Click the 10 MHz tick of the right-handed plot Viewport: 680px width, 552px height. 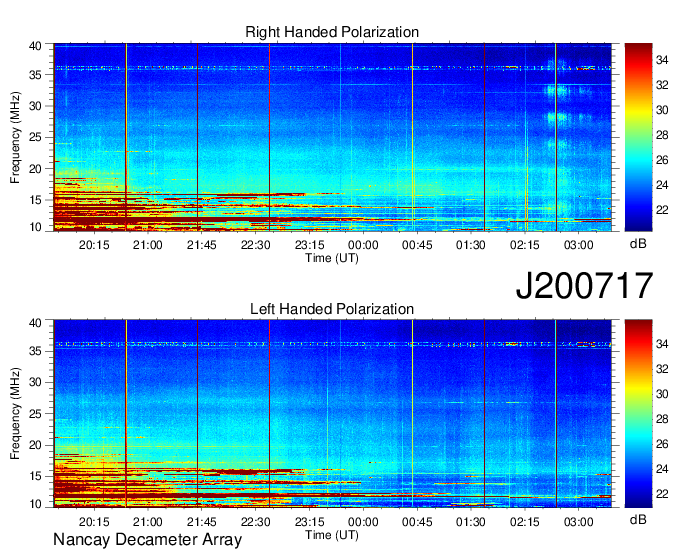tap(35, 227)
